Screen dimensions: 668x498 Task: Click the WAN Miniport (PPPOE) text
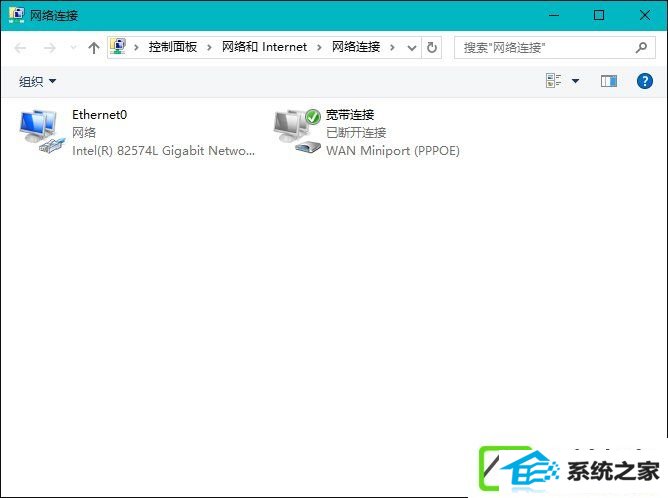393,150
